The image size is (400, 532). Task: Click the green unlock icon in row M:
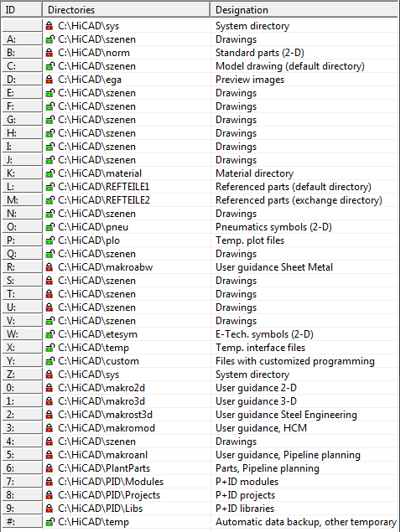pos(50,200)
